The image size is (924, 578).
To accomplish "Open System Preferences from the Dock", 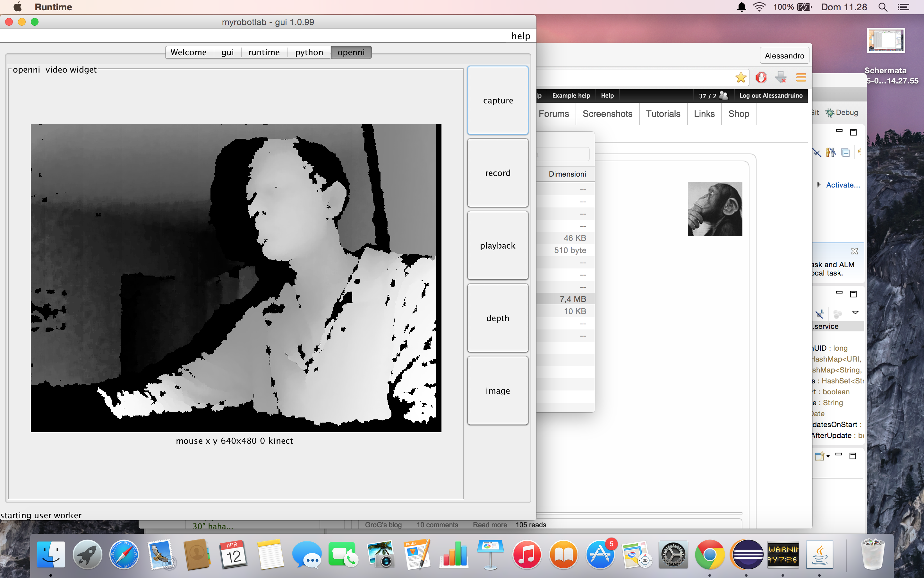I will coord(673,555).
